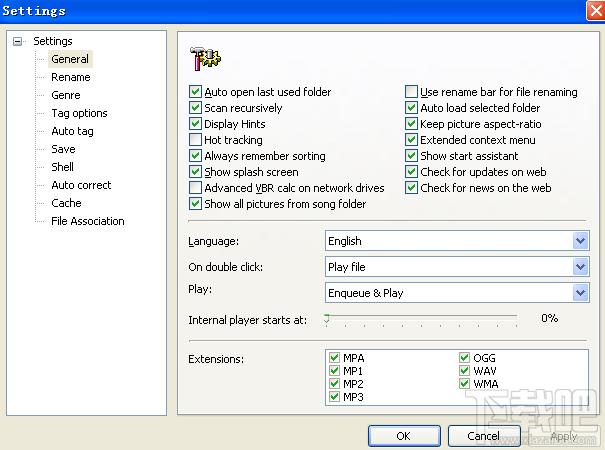The width and height of the screenshot is (605, 450).
Task: Enable Use rename bar for file renaming
Action: pyautogui.click(x=411, y=92)
